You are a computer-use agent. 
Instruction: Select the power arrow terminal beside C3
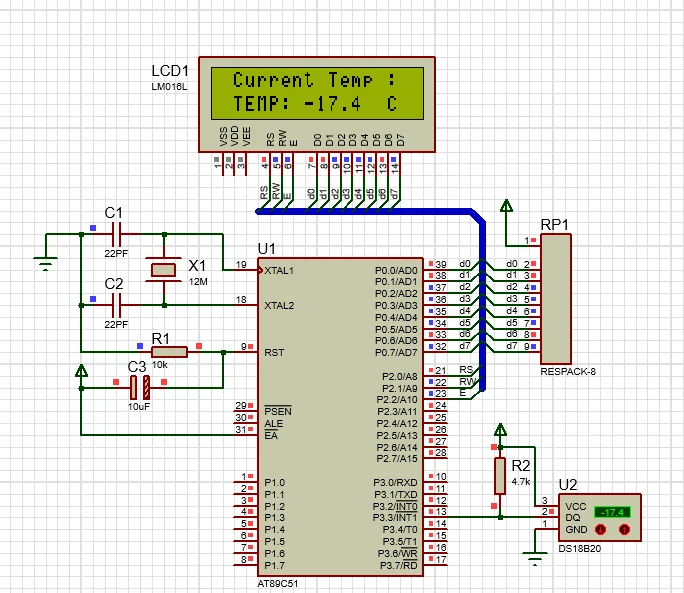pyautogui.click(x=81, y=370)
